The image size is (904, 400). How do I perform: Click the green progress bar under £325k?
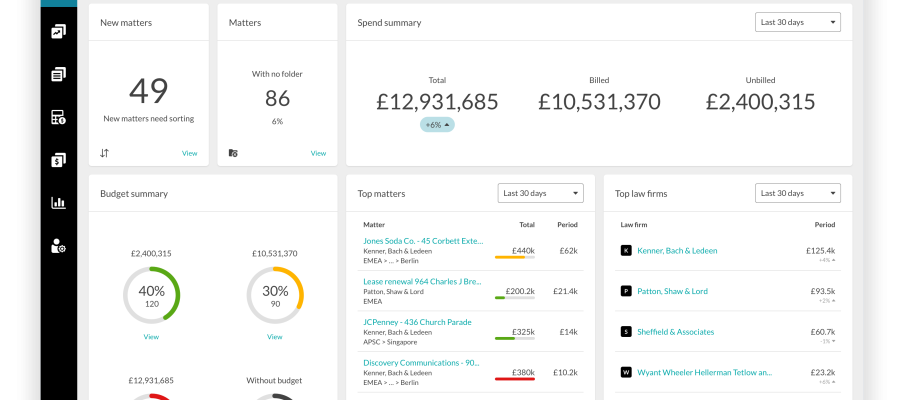click(514, 338)
